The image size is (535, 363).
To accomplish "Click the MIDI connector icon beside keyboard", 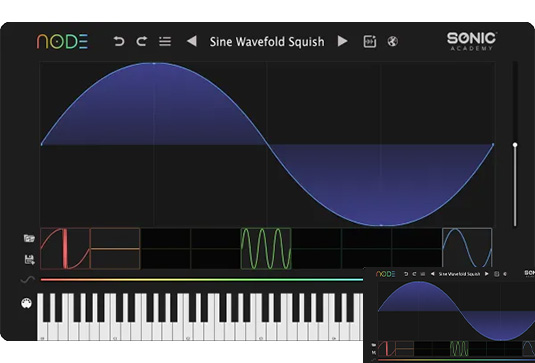I will pos(26,303).
